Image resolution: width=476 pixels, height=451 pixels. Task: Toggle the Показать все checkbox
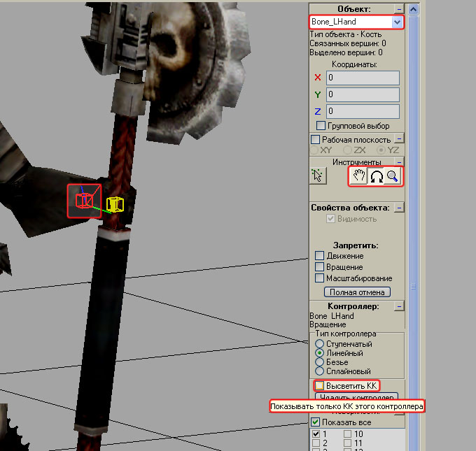pos(316,422)
